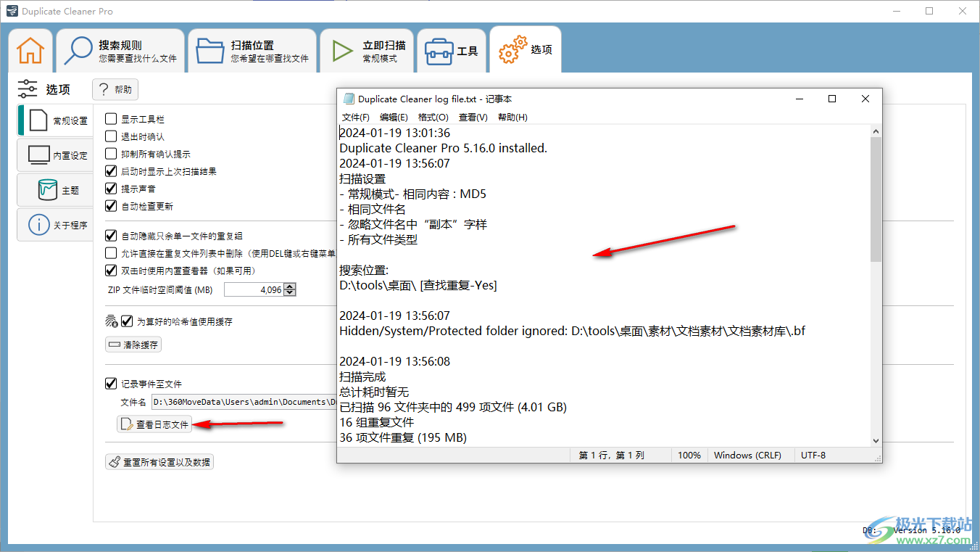The image size is (980, 552).
Task: Click Notepad scrollbar down arrow
Action: coord(876,440)
